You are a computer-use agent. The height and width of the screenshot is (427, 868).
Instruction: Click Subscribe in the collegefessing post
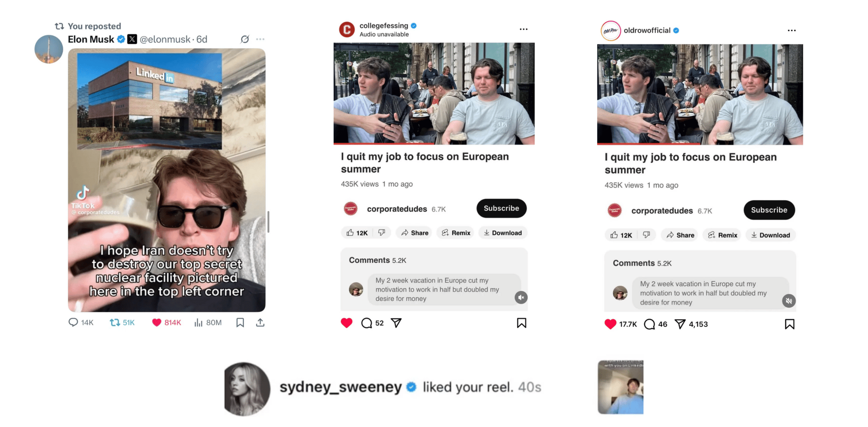pos(501,208)
